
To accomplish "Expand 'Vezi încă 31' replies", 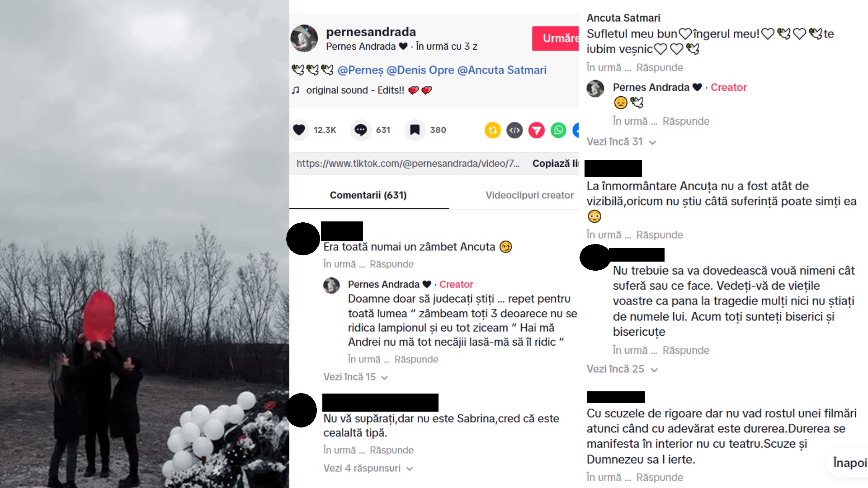I will [621, 141].
